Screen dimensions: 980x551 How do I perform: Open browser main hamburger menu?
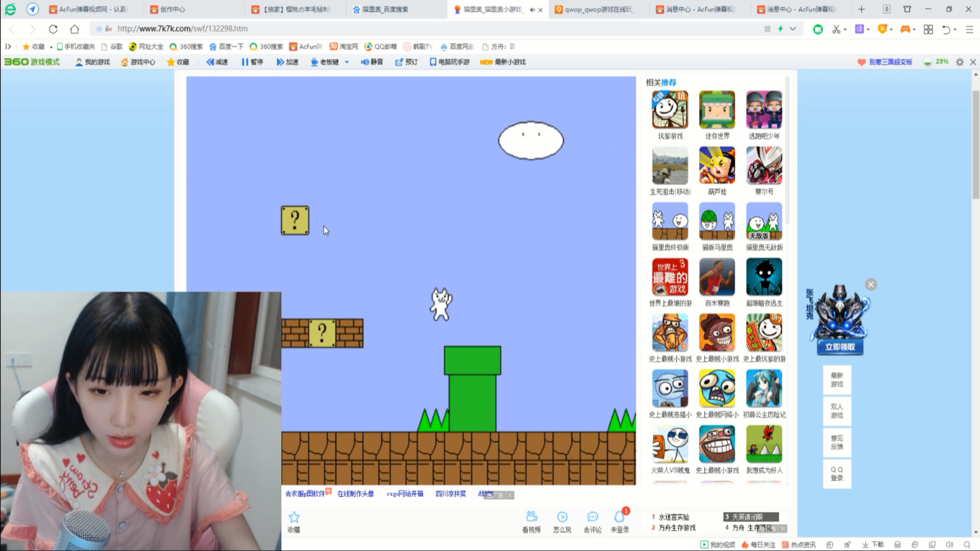[969, 30]
